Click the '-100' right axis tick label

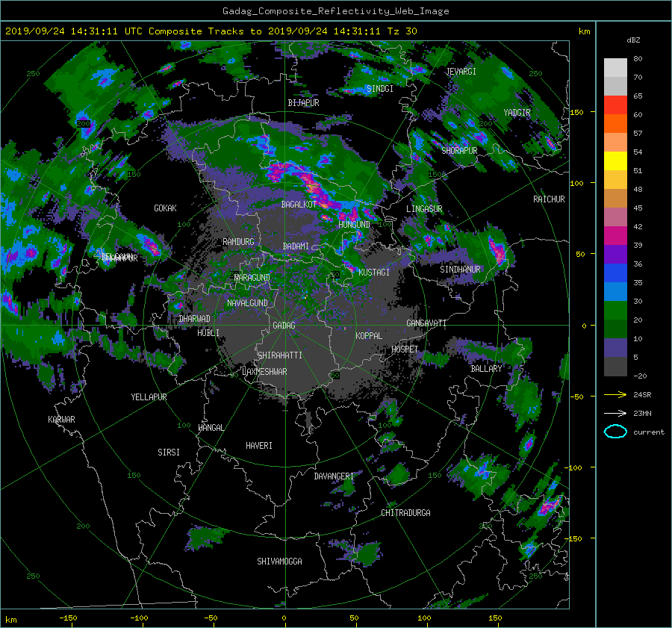(x=574, y=467)
